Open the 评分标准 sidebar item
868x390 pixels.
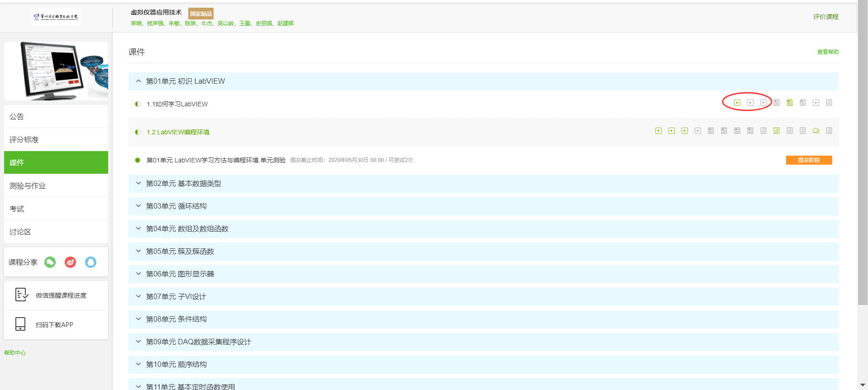coord(56,139)
